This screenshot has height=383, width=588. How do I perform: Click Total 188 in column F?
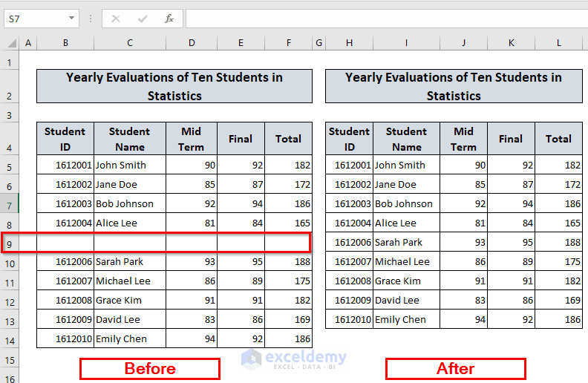pos(288,261)
